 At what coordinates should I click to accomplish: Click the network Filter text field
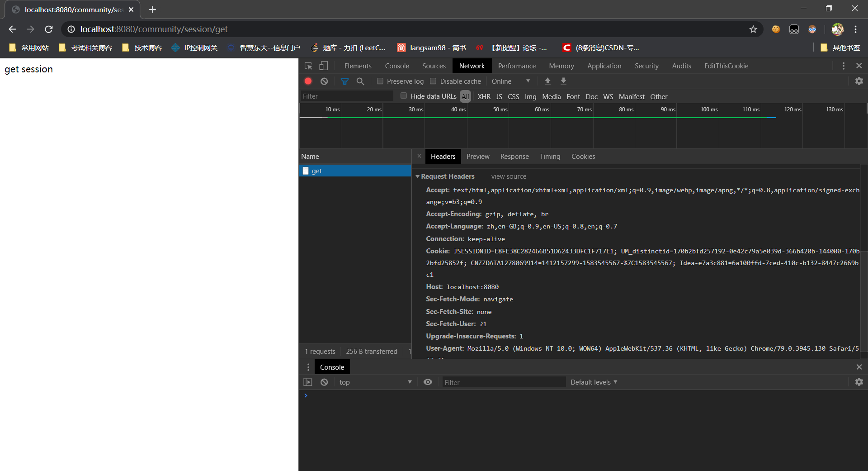click(346, 96)
